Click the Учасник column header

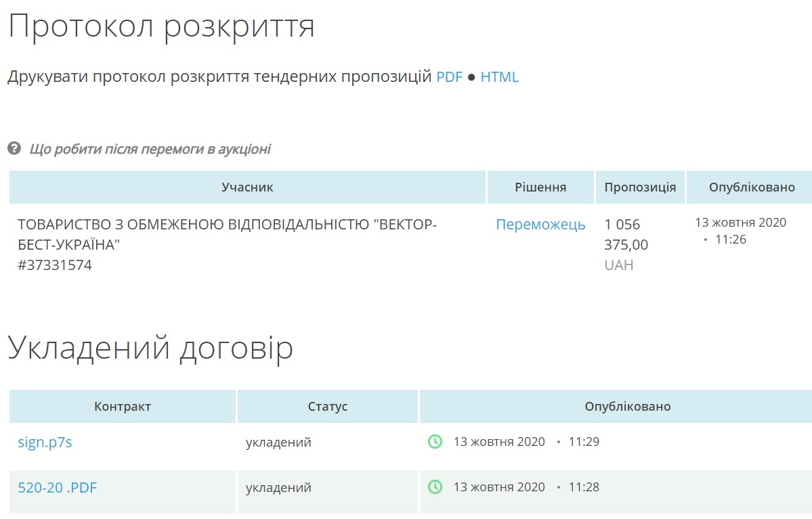click(247, 187)
